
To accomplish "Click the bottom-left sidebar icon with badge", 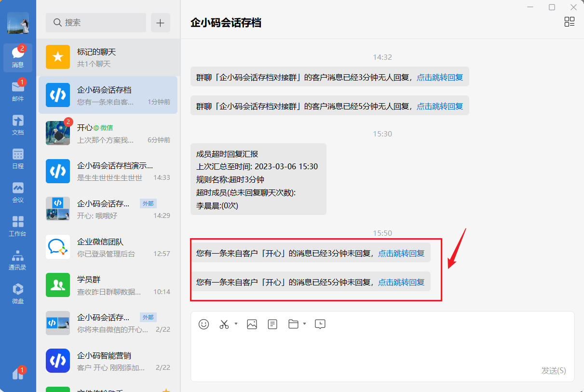I will click(x=18, y=374).
